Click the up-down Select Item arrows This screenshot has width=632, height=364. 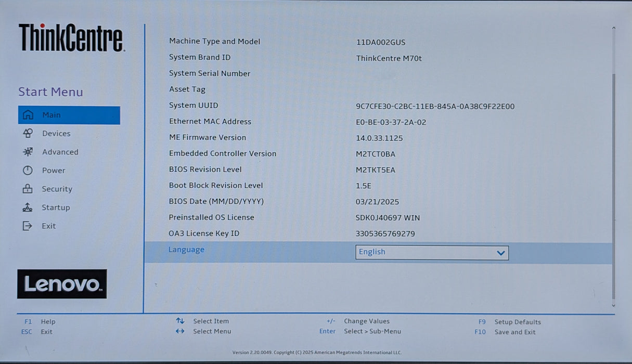tap(180, 321)
